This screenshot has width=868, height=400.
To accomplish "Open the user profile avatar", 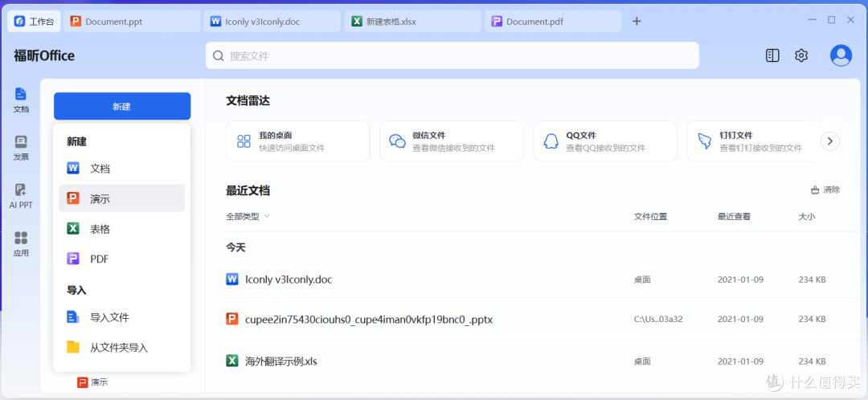I will click(841, 55).
